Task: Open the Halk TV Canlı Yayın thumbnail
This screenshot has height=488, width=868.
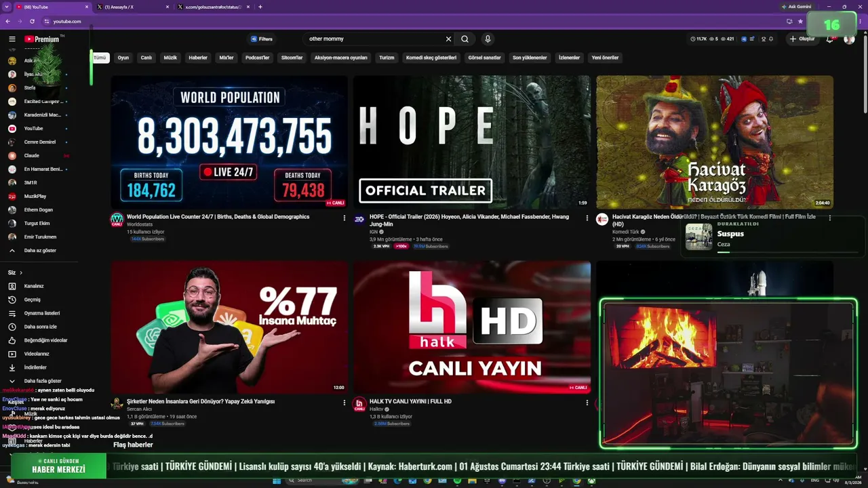Action: pos(472,327)
